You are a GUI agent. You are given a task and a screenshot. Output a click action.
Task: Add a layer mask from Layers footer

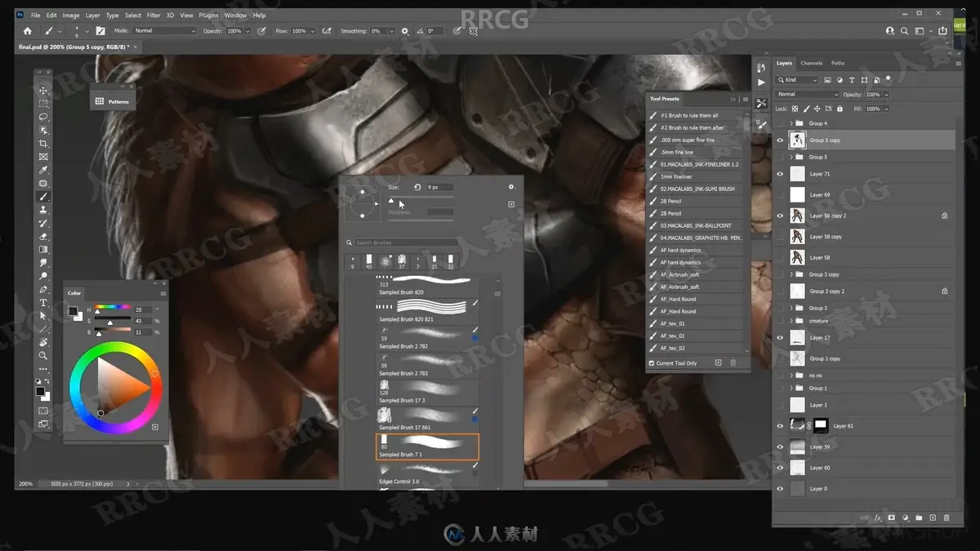click(x=892, y=518)
